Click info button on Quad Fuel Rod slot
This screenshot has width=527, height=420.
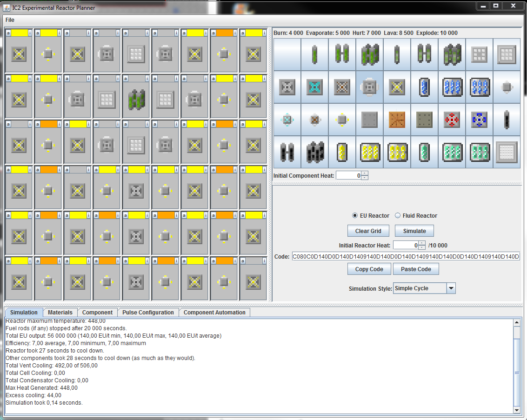pos(147,79)
